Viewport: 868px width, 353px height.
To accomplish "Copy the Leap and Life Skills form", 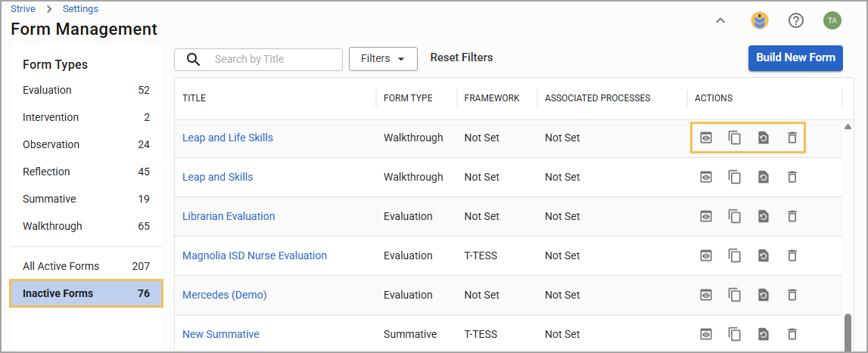I will pyautogui.click(x=735, y=138).
